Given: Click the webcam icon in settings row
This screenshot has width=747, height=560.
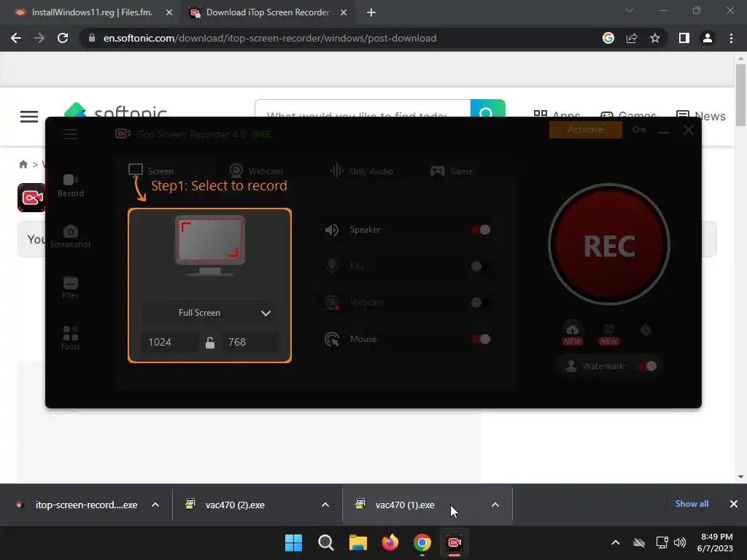Looking at the screenshot, I should pos(332,303).
